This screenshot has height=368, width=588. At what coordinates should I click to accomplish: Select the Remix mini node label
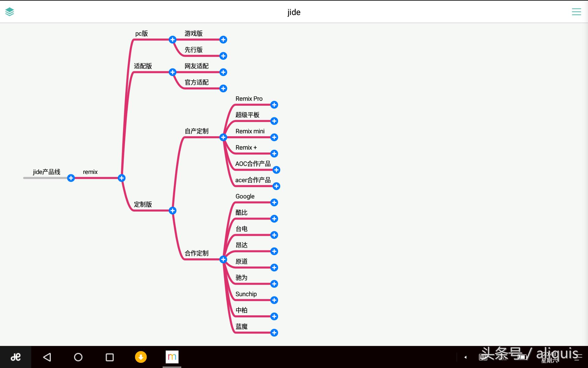point(250,131)
